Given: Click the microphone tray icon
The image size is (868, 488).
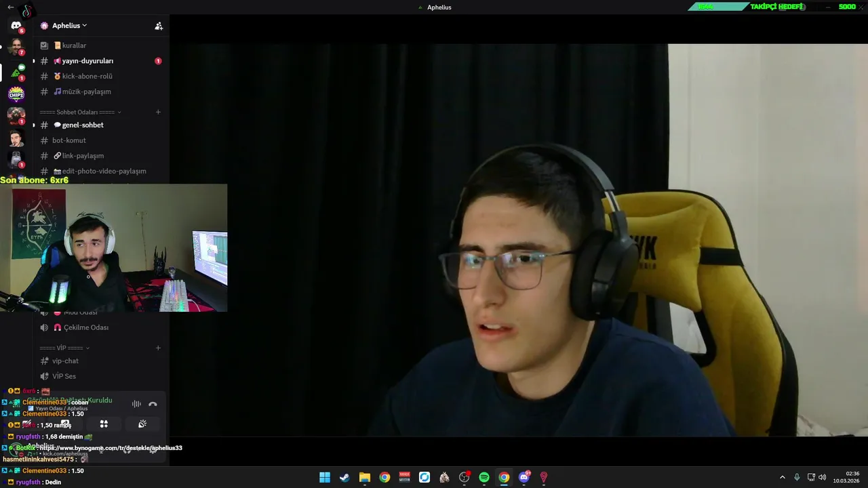Looking at the screenshot, I should tap(797, 477).
